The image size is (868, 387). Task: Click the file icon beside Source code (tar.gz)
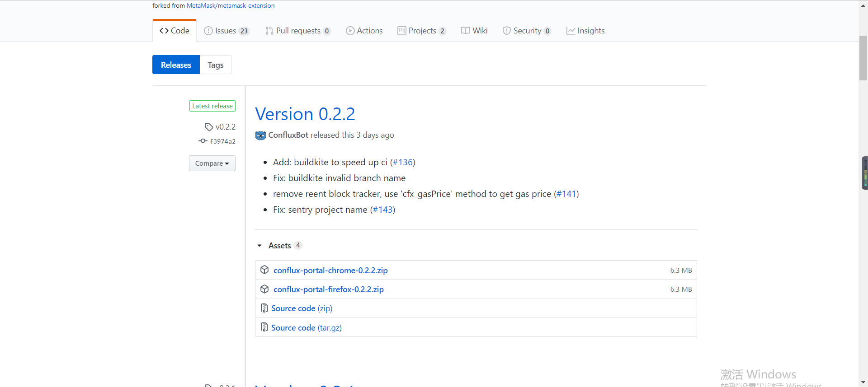(x=264, y=327)
